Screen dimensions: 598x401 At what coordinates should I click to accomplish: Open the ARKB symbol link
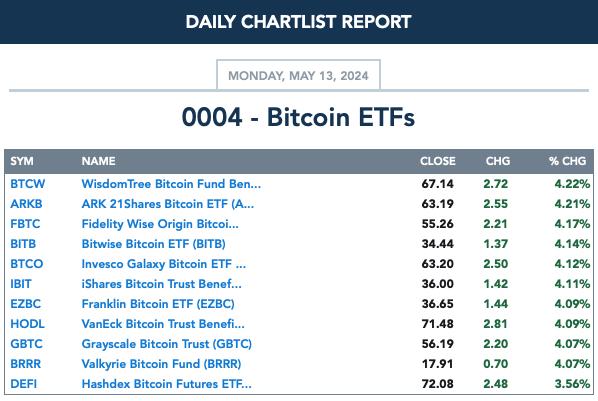(26, 204)
